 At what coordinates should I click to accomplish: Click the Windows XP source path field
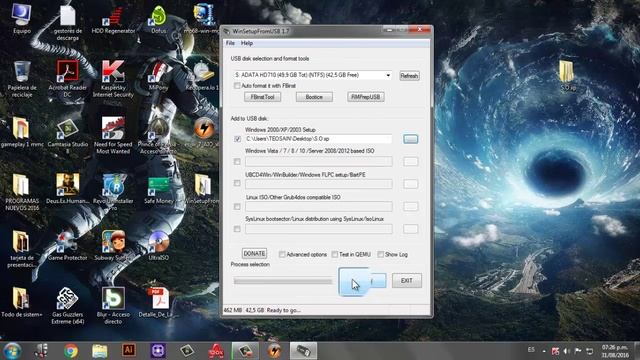point(318,139)
